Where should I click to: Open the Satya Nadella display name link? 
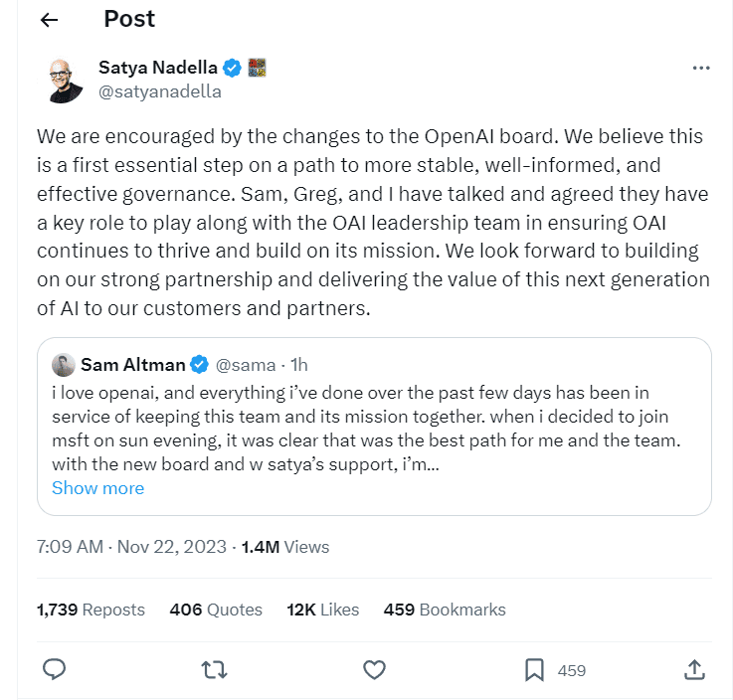158,69
